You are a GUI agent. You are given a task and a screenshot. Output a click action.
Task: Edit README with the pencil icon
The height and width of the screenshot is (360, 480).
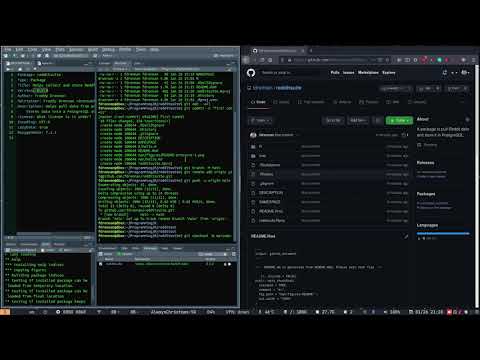pos(406,236)
